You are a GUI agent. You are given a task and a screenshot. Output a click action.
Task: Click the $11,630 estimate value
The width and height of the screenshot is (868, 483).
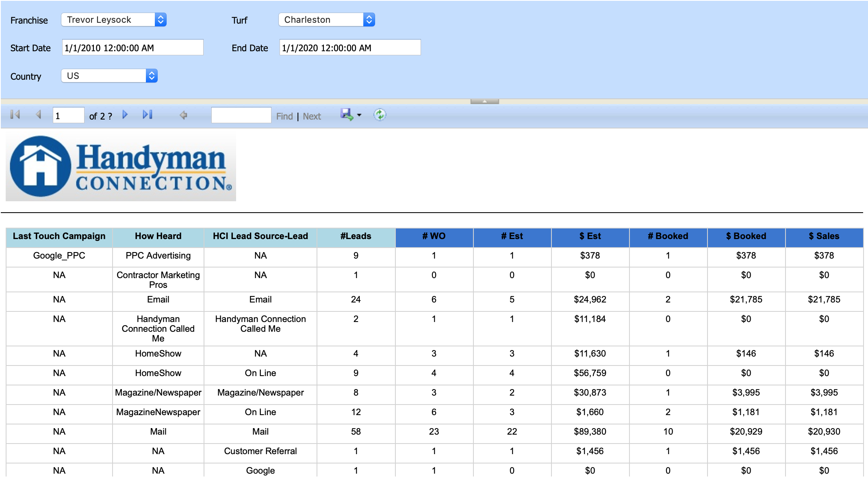tap(590, 354)
